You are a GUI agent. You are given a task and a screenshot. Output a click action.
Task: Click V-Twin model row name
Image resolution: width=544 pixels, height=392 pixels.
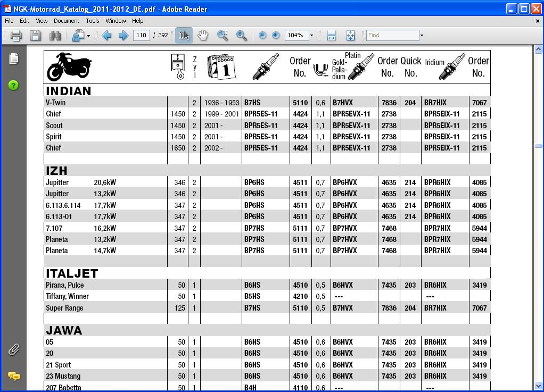point(55,103)
